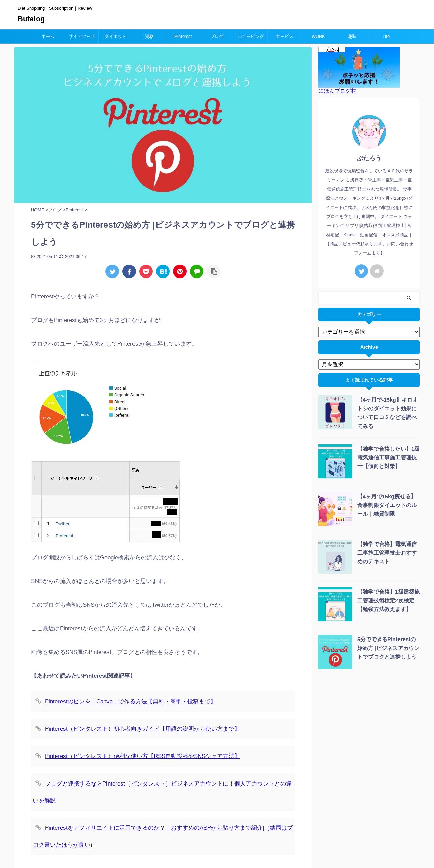The width and height of the screenshot is (434, 868).
Task: Open the ビジネスアカウント difference article link
Action: (x=163, y=792)
